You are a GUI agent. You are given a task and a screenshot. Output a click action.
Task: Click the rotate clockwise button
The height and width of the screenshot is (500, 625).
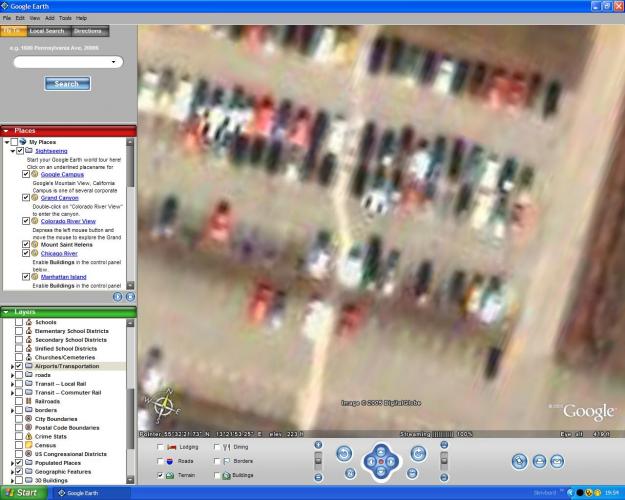(418, 453)
